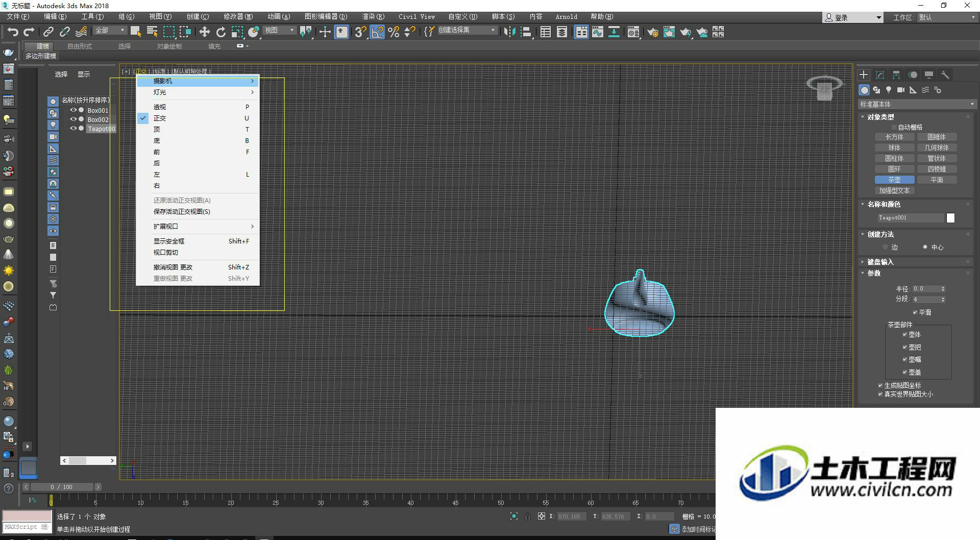Click the ViewCube in the viewport
This screenshot has height=540, width=980.
tap(824, 88)
